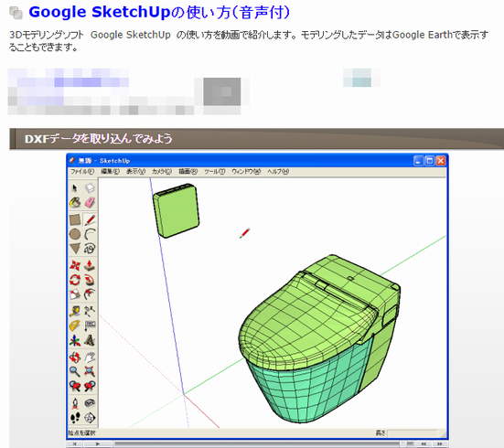Select the Circle drawing tool
504x448 pixels.
[x=75, y=234]
